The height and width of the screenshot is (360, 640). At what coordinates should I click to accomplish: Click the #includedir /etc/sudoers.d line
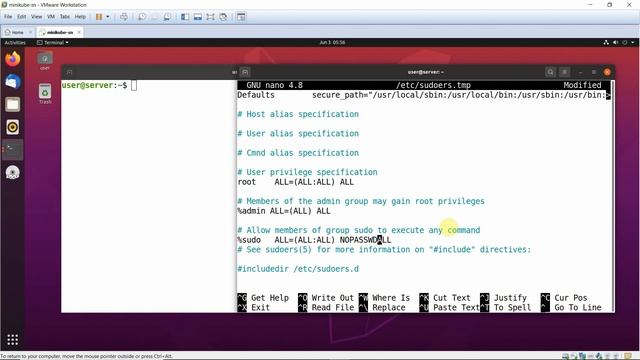(x=298, y=269)
